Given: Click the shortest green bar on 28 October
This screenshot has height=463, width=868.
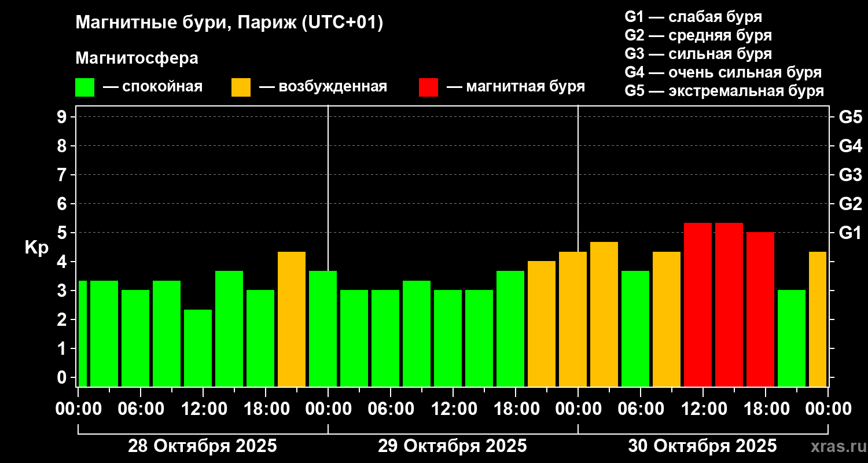Looking at the screenshot, I should (x=198, y=348).
